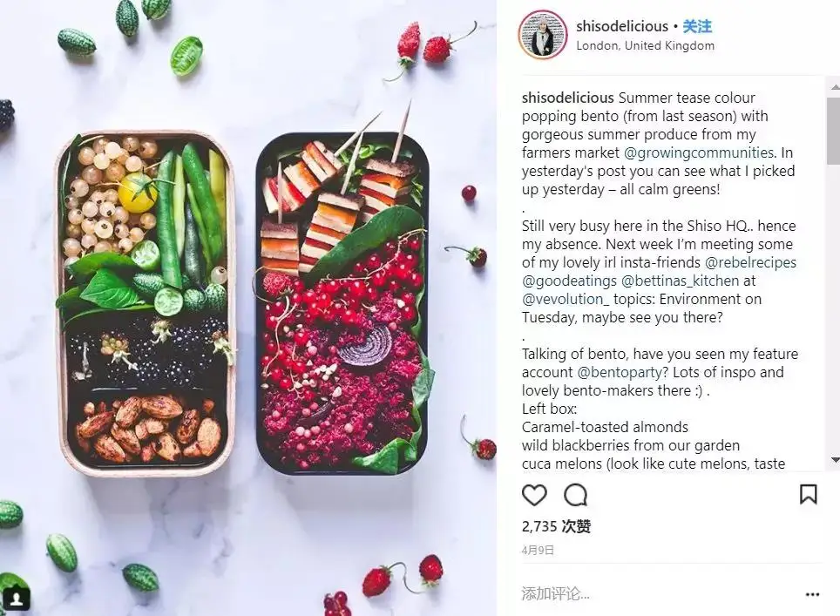Screen dimensions: 840x616
Task: Open shisodelicious profile picture
Action: pyautogui.click(x=542, y=35)
